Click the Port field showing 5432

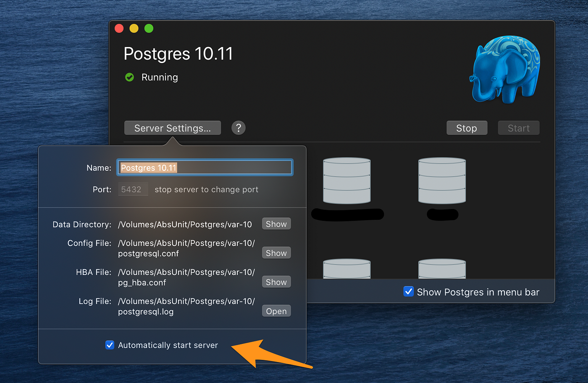point(133,190)
